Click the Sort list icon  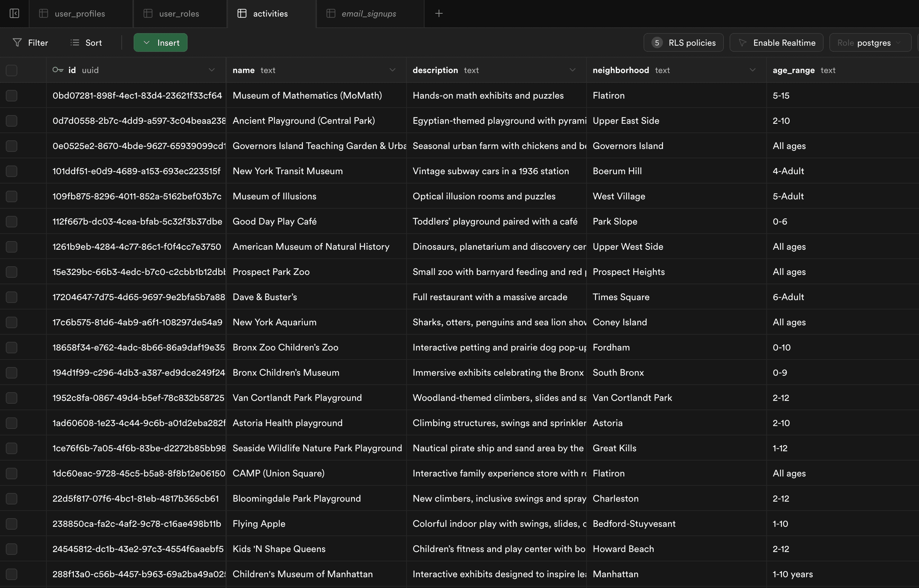75,43
